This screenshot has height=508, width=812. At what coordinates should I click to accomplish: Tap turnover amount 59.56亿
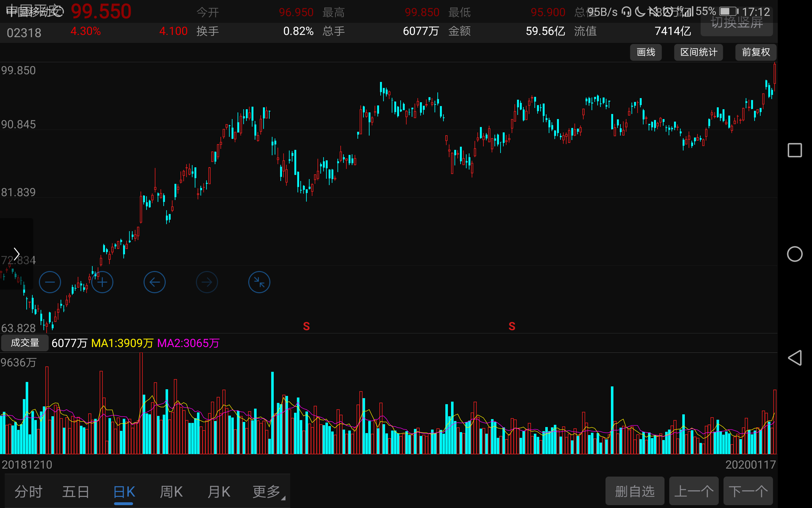click(545, 31)
